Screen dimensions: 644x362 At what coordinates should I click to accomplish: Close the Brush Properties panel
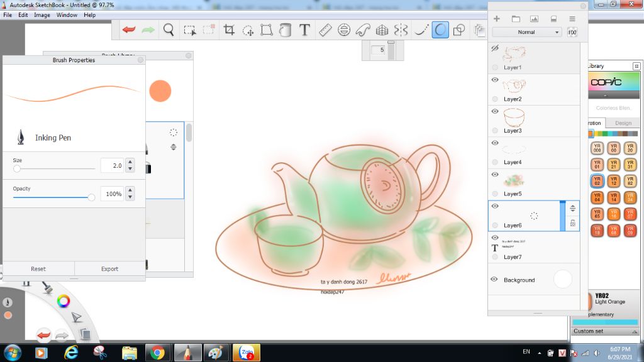[140, 60]
